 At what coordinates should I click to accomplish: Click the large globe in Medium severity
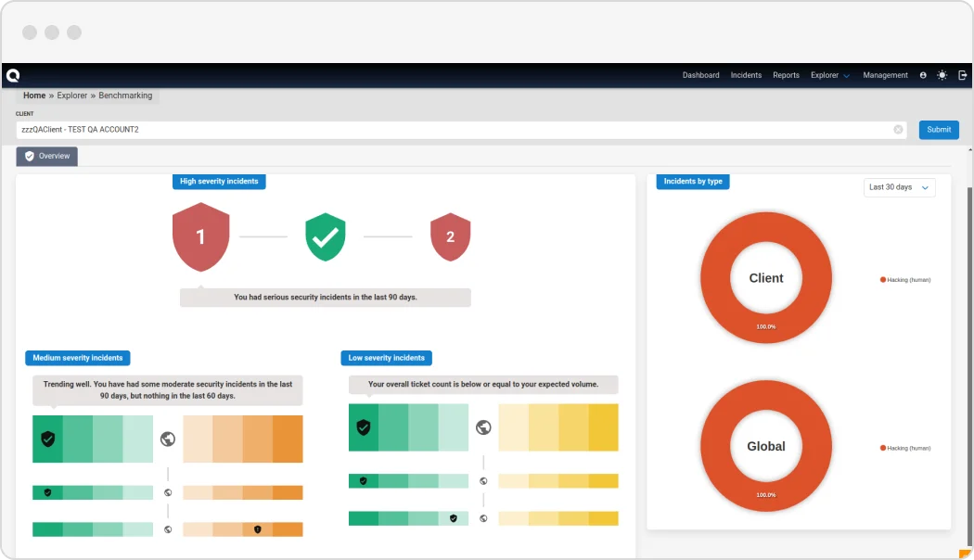tap(168, 439)
